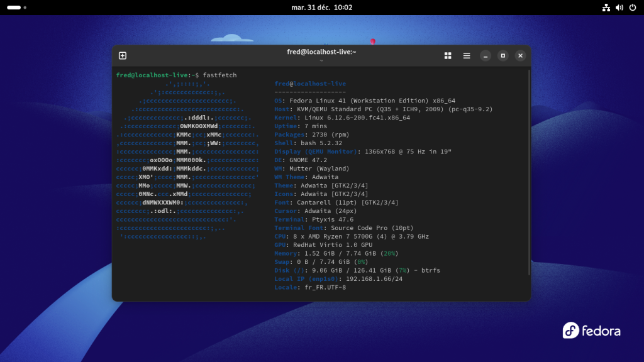This screenshot has width=644, height=362.
Task: Open the Ptyxis hamburger main menu
Action: (x=467, y=55)
